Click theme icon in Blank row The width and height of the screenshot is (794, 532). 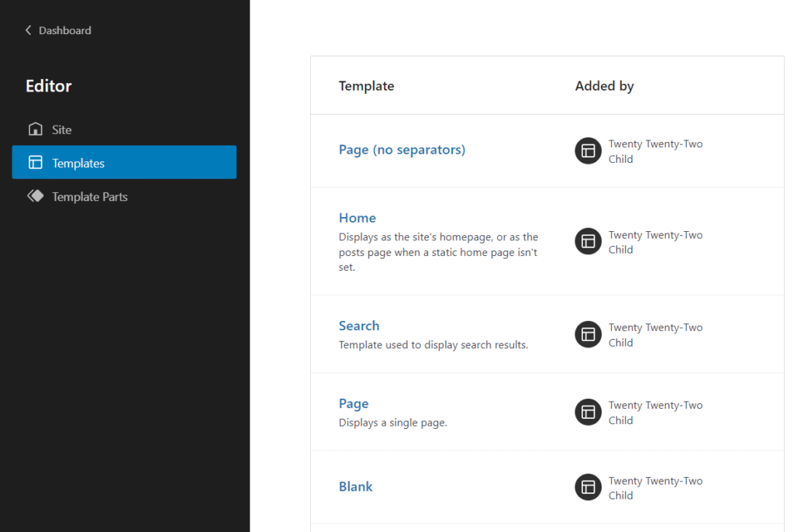(x=588, y=488)
